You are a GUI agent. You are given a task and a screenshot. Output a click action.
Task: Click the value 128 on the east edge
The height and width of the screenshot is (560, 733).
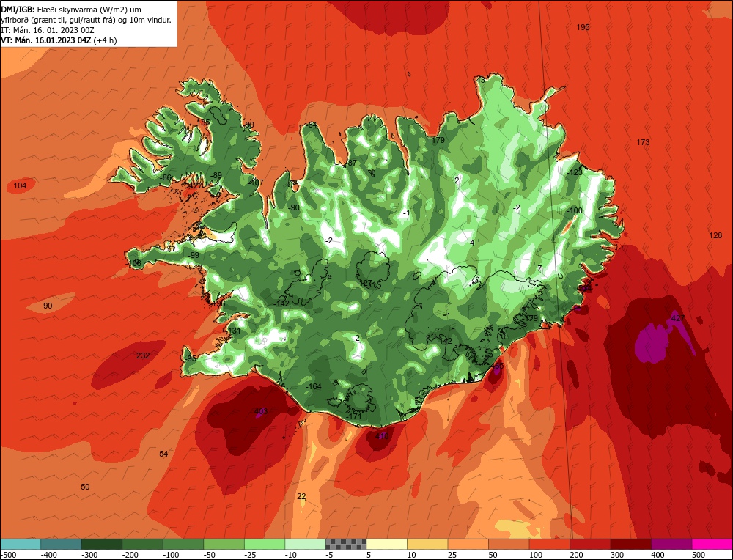point(715,235)
